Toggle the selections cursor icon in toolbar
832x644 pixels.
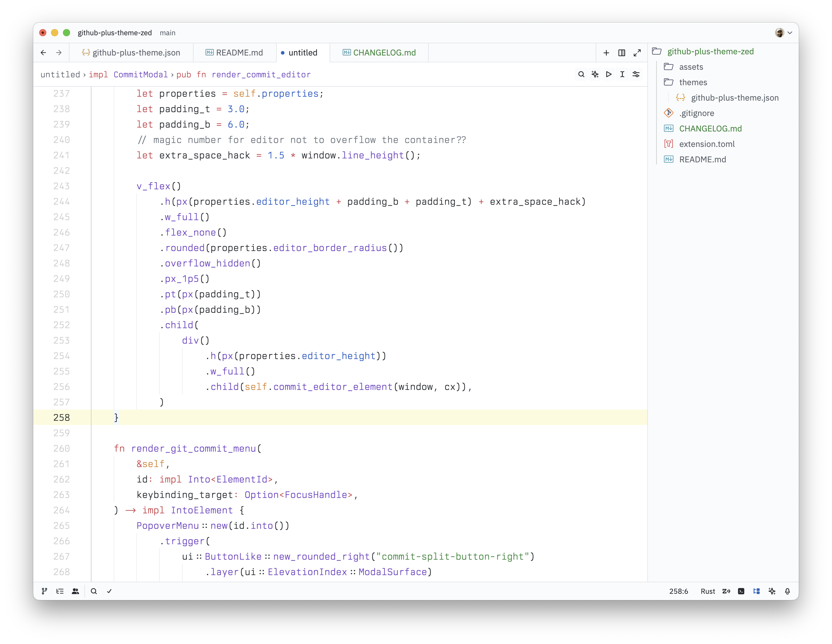click(622, 74)
